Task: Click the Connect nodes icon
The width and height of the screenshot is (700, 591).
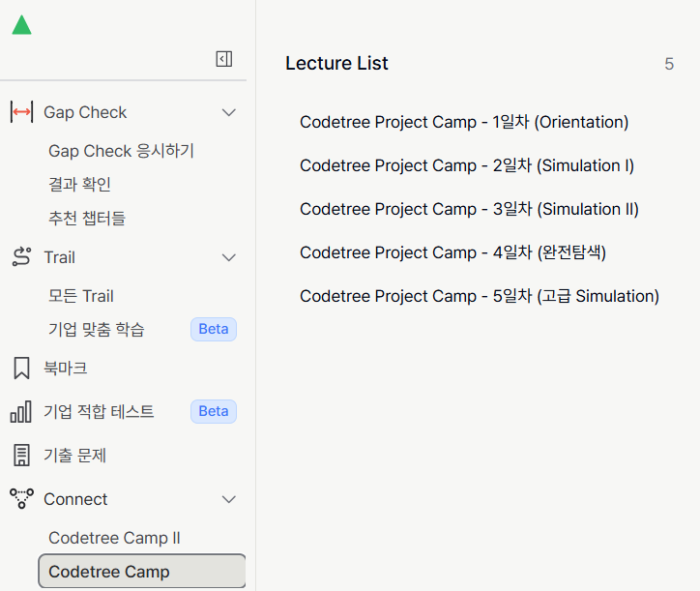Action: click(x=21, y=498)
